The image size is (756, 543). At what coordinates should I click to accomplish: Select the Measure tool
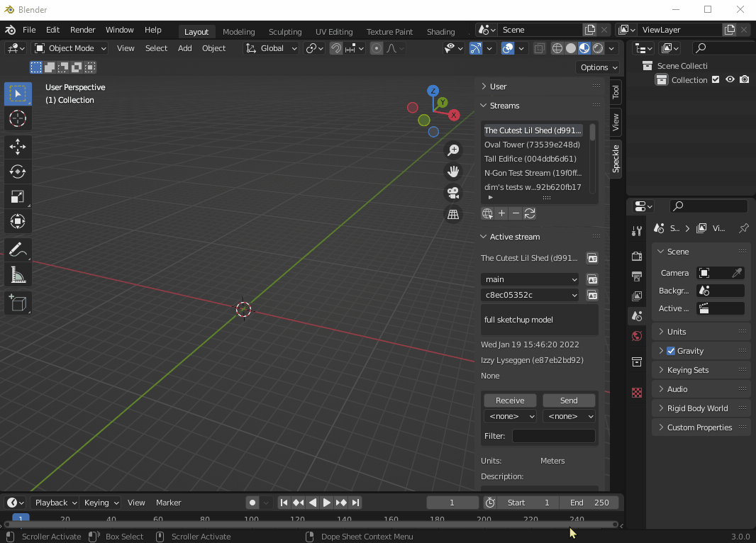pos(18,275)
